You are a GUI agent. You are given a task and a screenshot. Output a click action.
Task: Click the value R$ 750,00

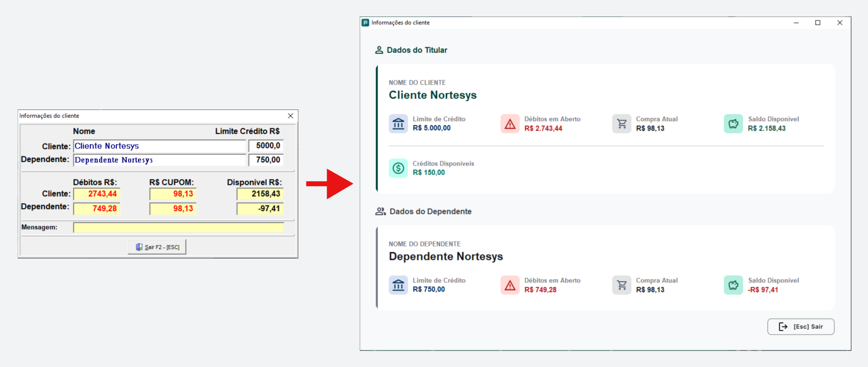429,290
